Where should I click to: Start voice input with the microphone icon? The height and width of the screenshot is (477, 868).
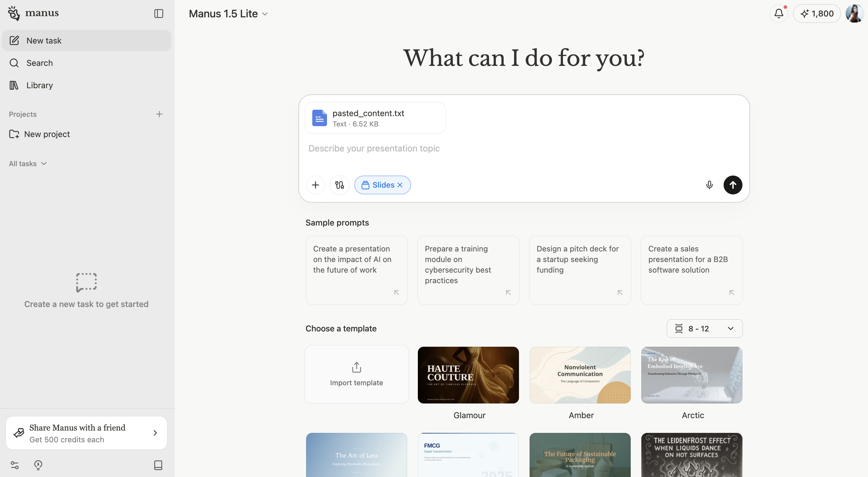(709, 185)
